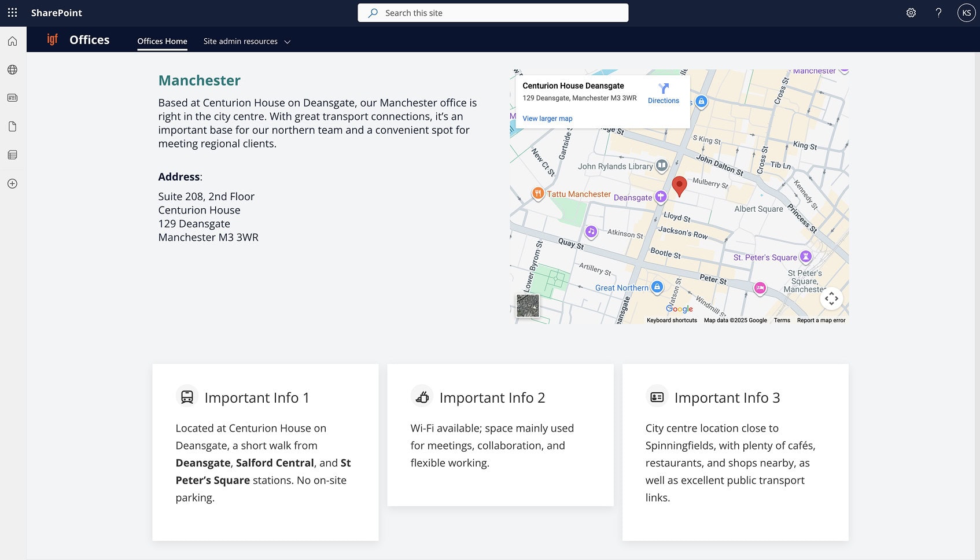Switch map to satellite view thumbnail
The width and height of the screenshot is (980, 560).
click(x=528, y=305)
